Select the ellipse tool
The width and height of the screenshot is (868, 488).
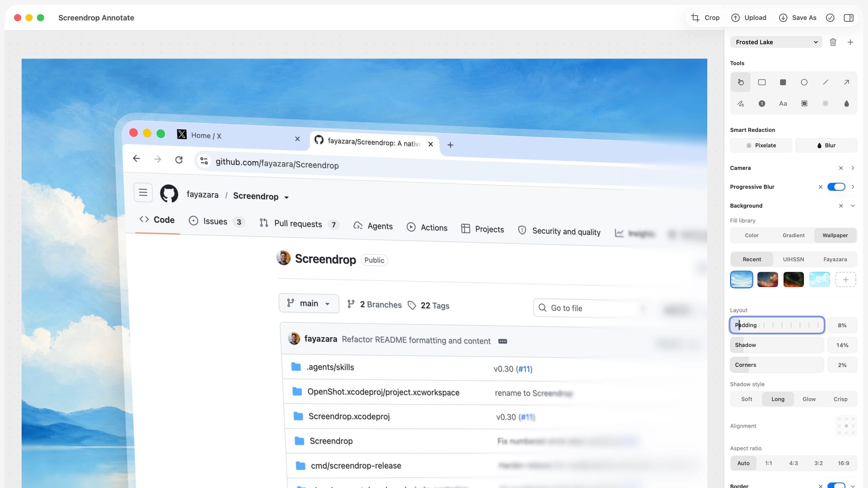pyautogui.click(x=804, y=82)
